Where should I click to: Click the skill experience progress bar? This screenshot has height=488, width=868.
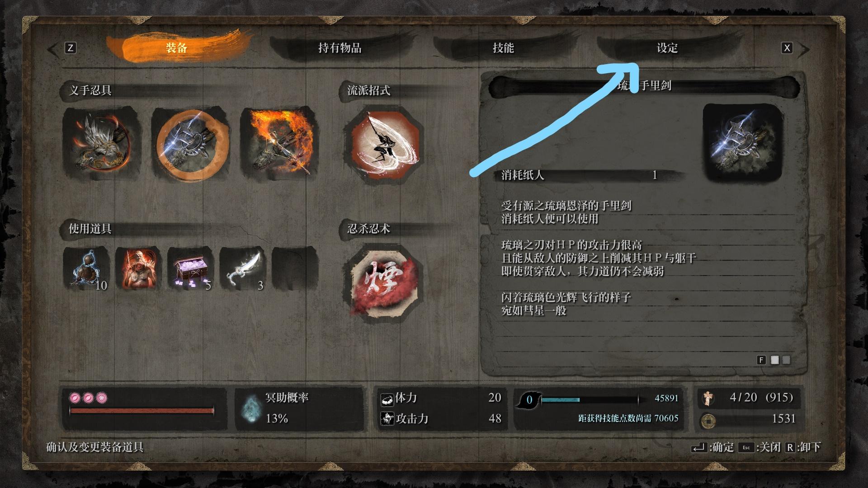point(590,399)
